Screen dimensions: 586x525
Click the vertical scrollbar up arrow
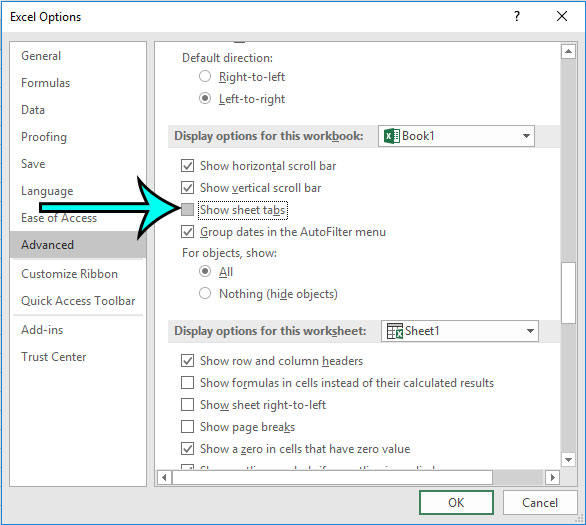(568, 51)
